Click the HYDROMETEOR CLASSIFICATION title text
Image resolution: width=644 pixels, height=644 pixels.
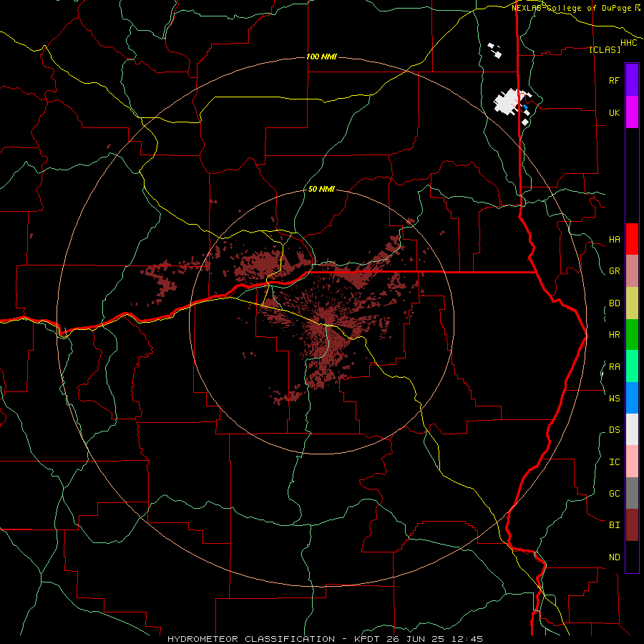click(x=251, y=639)
